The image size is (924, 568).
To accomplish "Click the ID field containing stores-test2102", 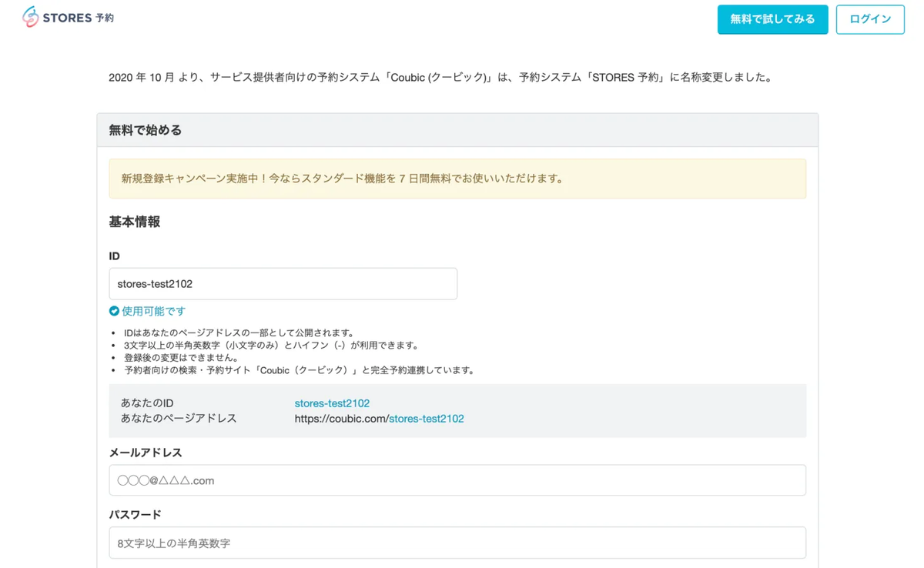I will (283, 284).
